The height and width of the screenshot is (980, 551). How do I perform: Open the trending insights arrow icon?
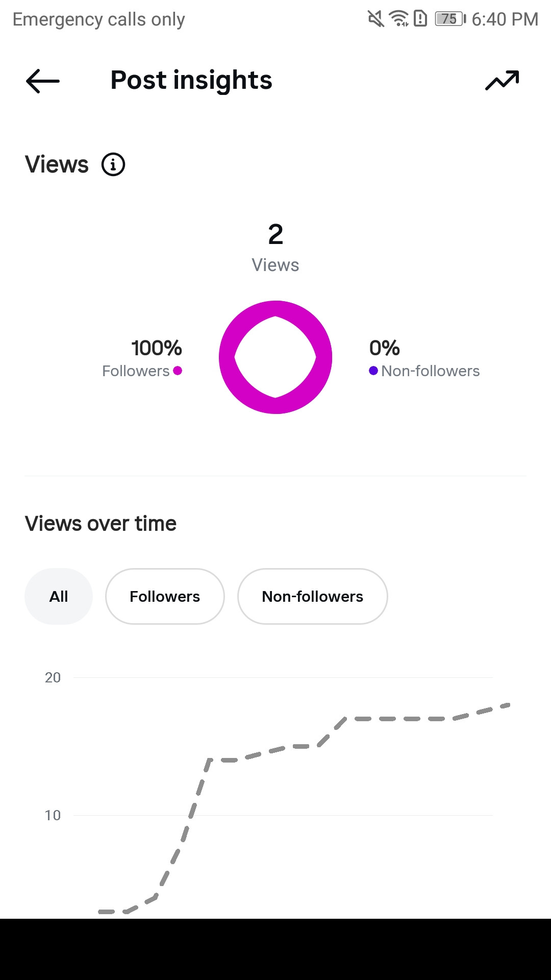(502, 80)
